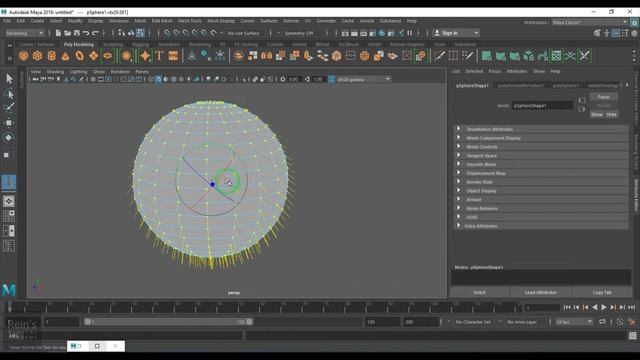
Task: Click the mesh name pSphereShape1 input field
Action: pyautogui.click(x=542, y=106)
